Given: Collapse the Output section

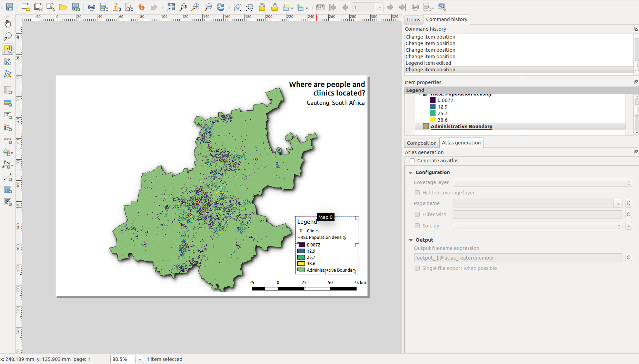Looking at the screenshot, I should pos(411,240).
